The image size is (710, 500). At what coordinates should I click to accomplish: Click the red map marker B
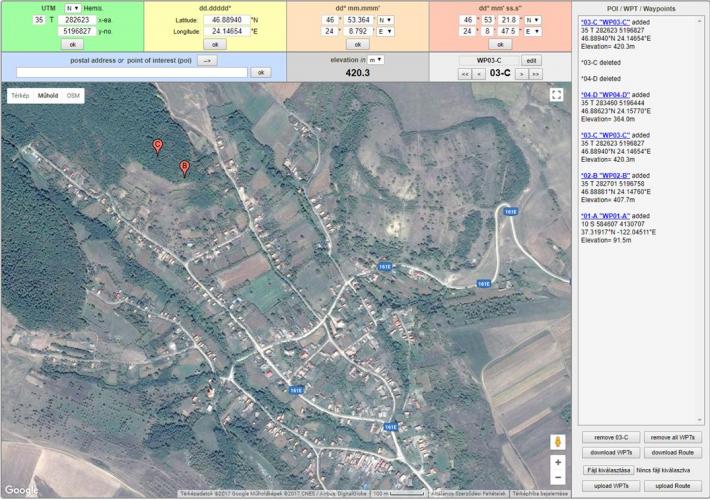[x=184, y=166]
